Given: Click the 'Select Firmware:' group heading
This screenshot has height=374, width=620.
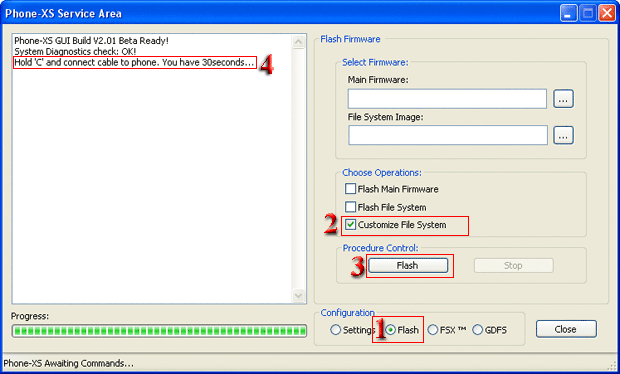Looking at the screenshot, I should click(375, 62).
